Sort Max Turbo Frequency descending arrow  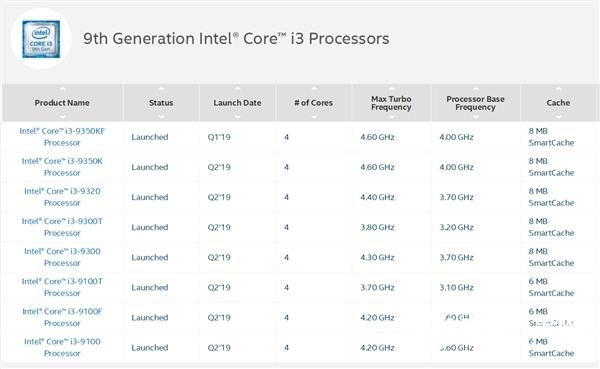point(391,117)
